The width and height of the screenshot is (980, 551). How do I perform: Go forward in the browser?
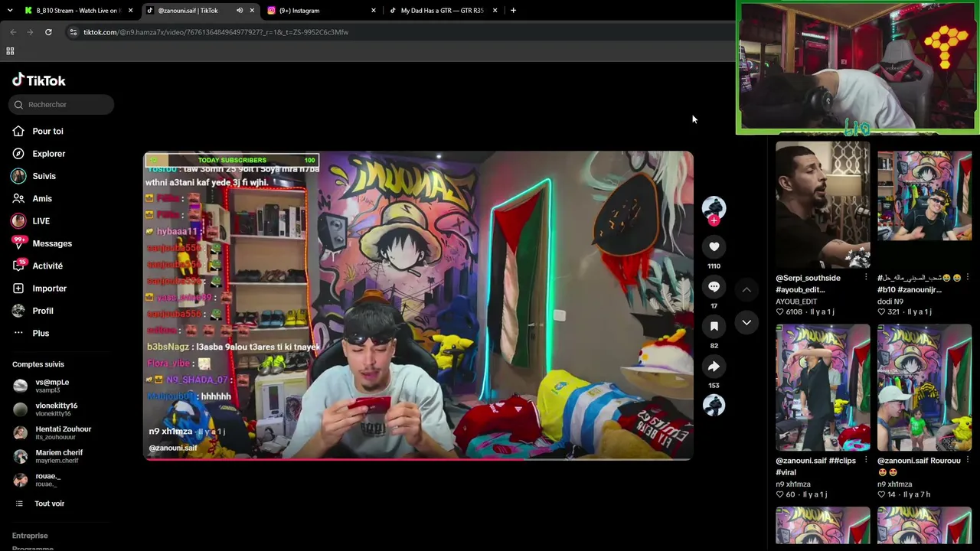point(30,32)
